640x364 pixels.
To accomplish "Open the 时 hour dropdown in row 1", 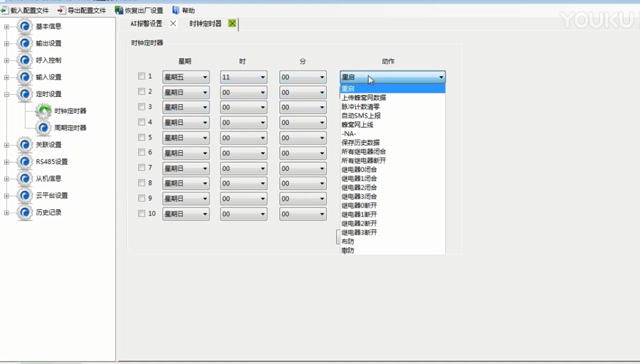I will 243,77.
